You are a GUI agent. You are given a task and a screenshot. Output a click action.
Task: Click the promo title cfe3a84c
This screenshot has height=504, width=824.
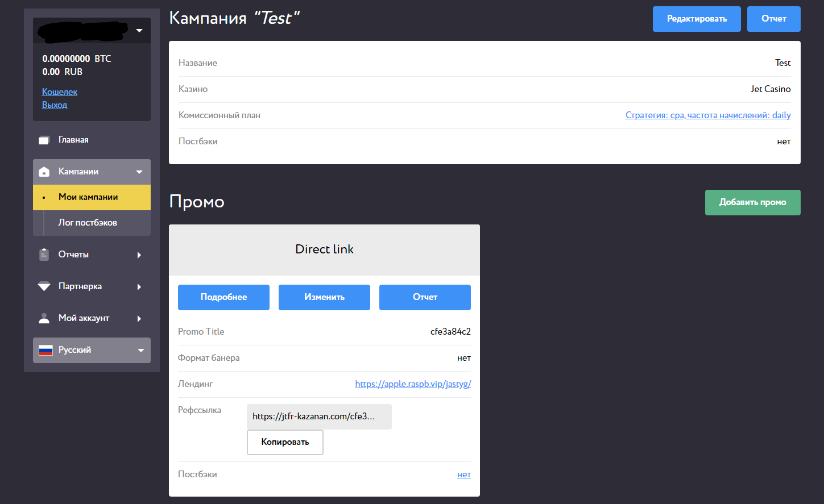click(450, 332)
